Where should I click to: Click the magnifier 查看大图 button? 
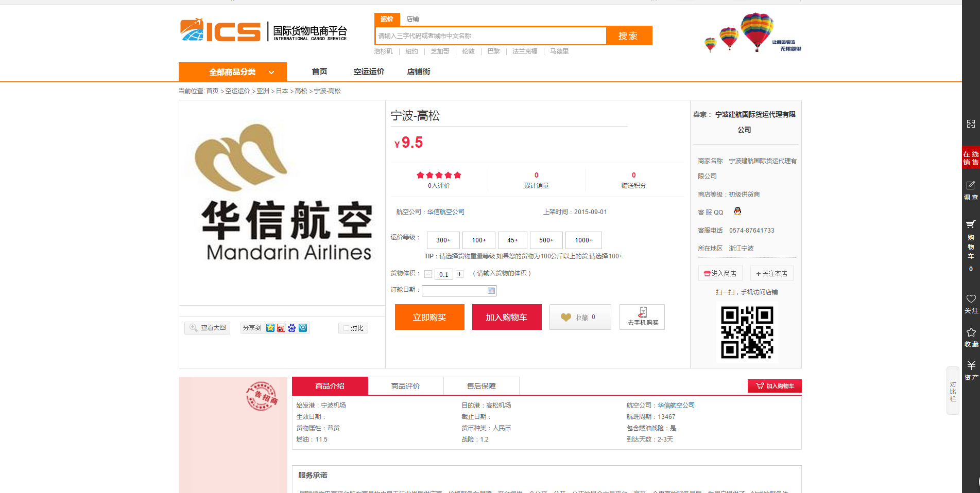[208, 328]
